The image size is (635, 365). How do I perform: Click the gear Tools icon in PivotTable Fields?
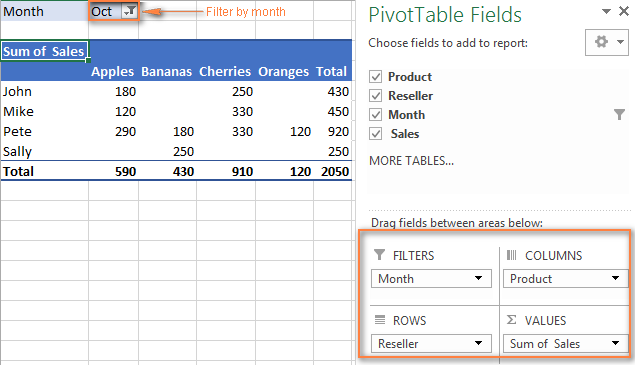601,42
